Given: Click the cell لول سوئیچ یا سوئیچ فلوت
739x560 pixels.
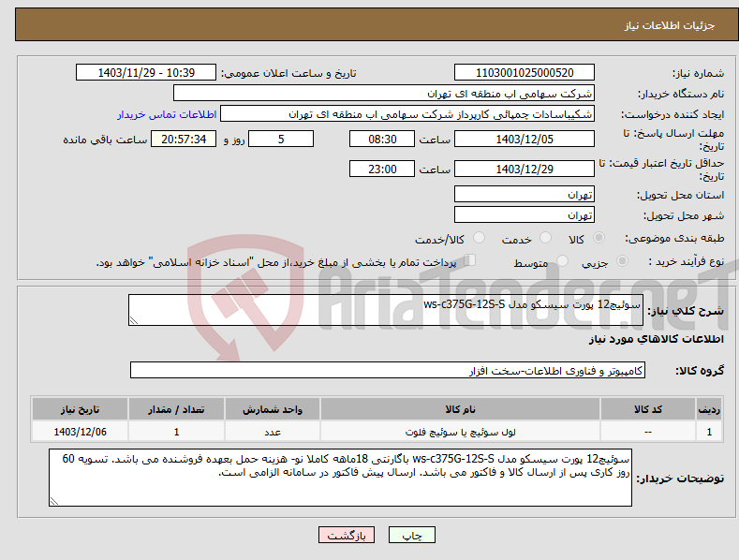Looking at the screenshot, I should tap(460, 432).
